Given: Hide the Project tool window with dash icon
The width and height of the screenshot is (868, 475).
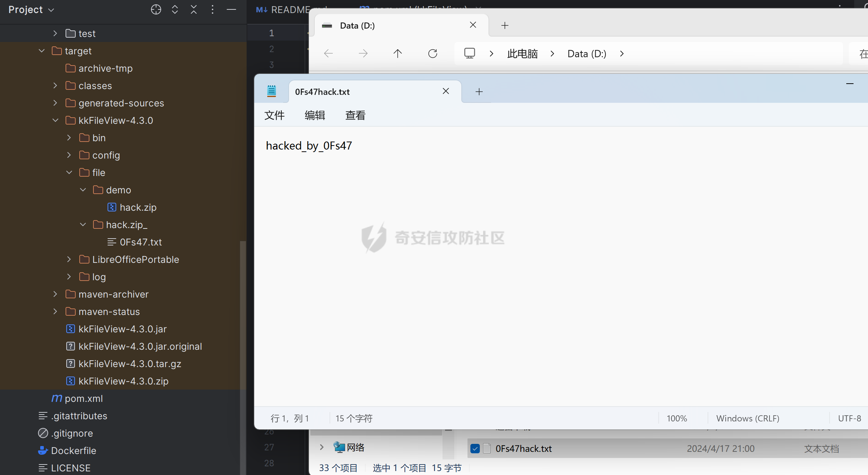Looking at the screenshot, I should click(231, 10).
